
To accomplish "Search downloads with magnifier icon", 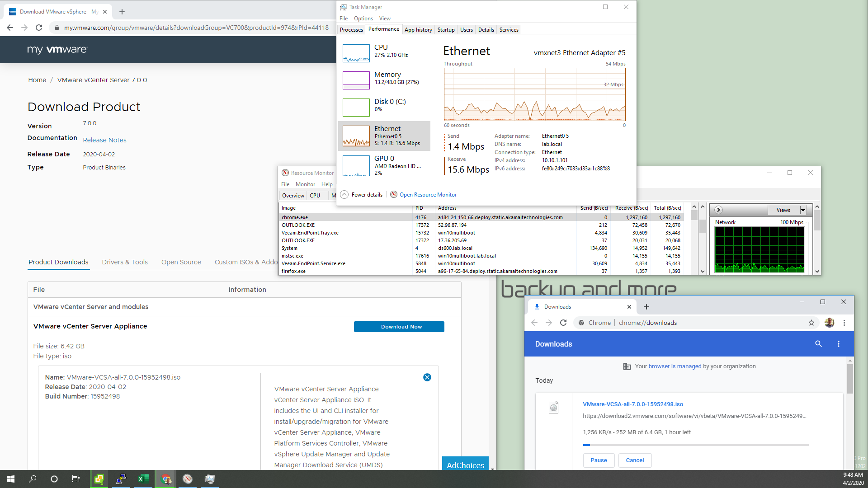I will pos(818,344).
